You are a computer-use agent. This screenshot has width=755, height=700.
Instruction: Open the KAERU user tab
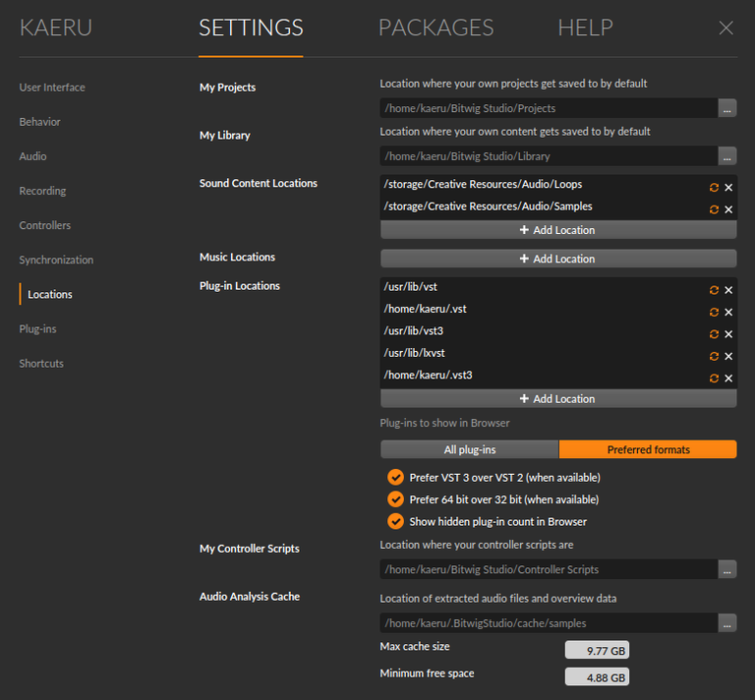coord(56,28)
